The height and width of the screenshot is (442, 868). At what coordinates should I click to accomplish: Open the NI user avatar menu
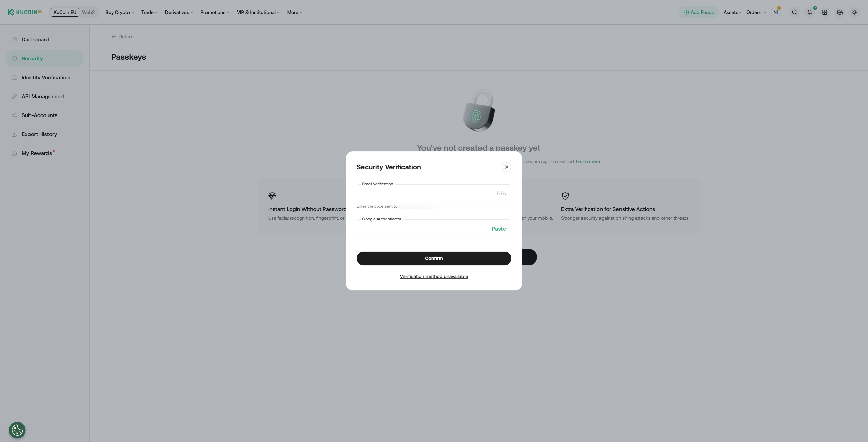tap(776, 12)
